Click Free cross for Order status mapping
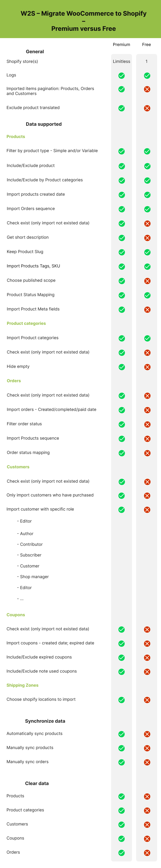 pos(147,453)
